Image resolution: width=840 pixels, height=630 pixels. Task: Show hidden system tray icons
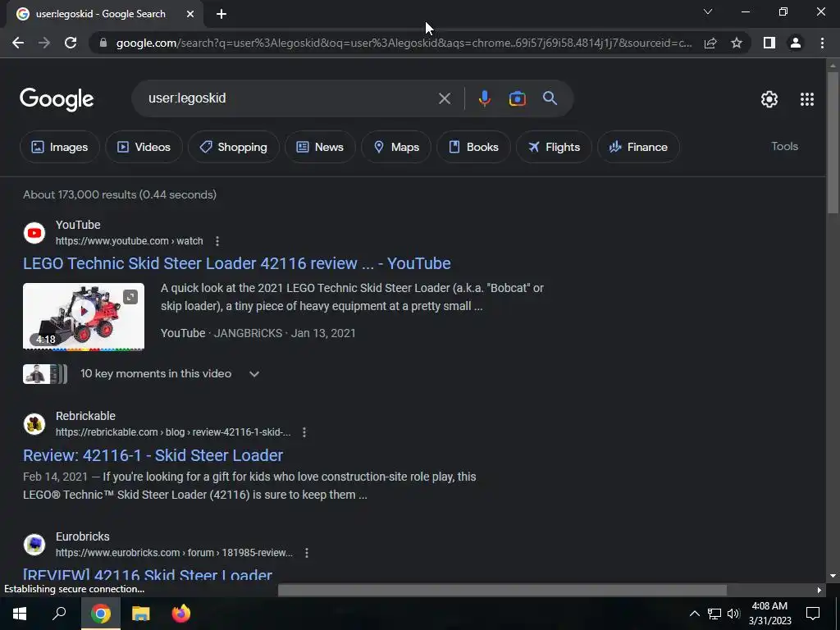point(694,614)
